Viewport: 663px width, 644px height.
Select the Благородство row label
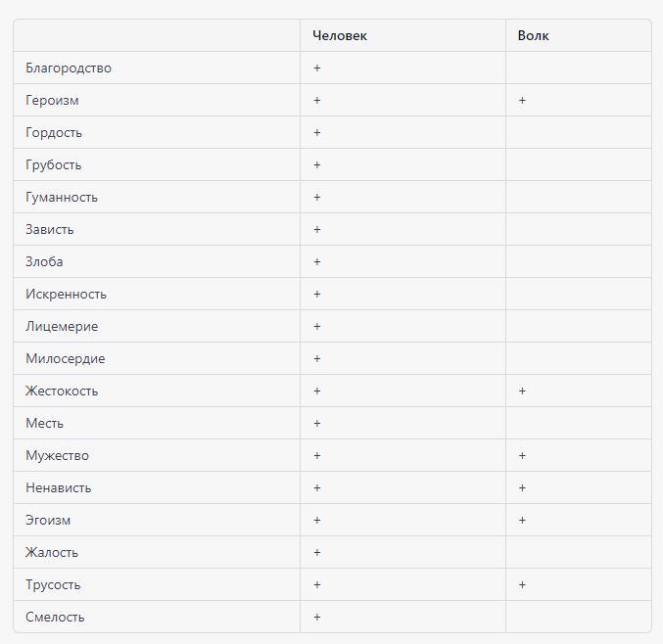69,69
